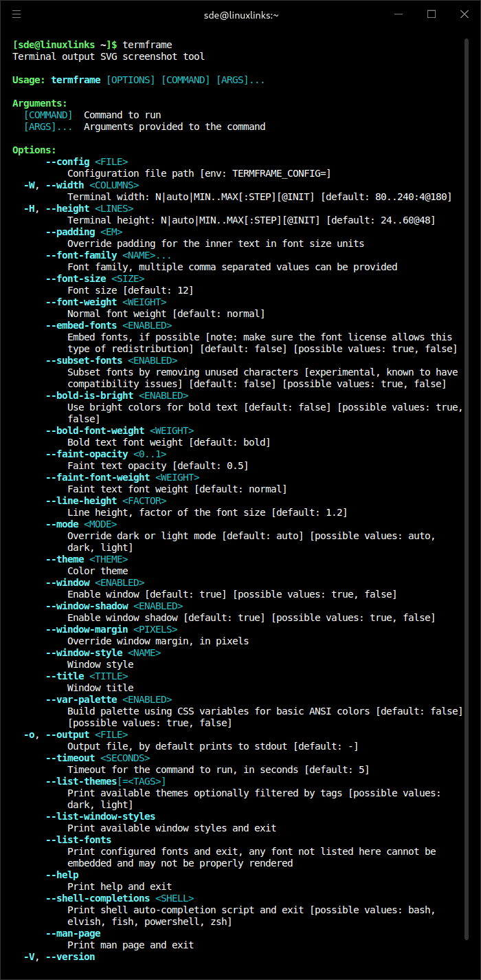Click the --font-family option text

coord(81,255)
